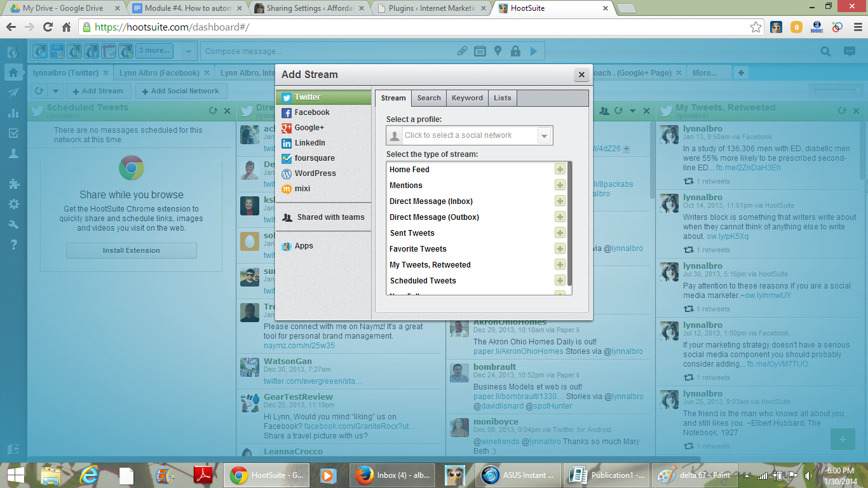868x488 pixels.
Task: Add Direct Message (Inbox) stream with plus icon
Action: click(x=560, y=201)
